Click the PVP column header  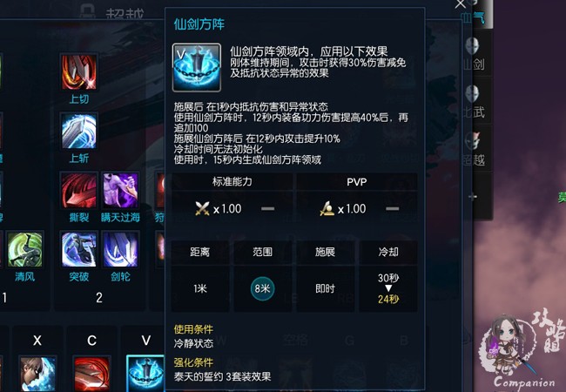[x=357, y=181]
